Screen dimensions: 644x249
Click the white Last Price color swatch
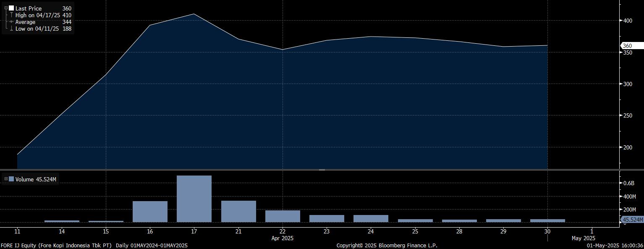(x=11, y=8)
